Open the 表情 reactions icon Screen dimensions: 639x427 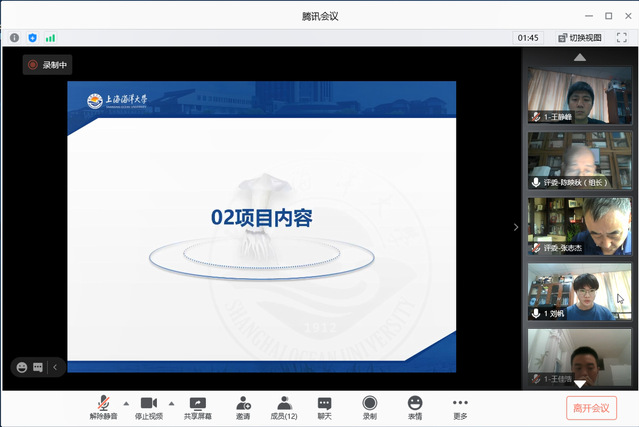414,407
